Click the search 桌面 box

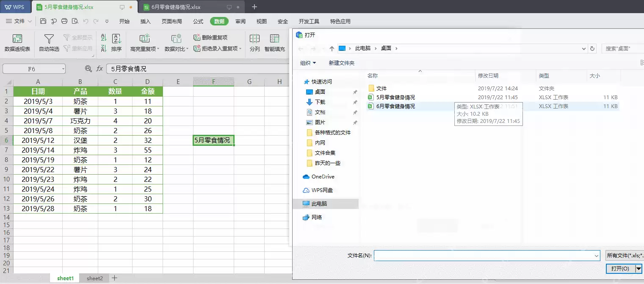(x=622, y=48)
